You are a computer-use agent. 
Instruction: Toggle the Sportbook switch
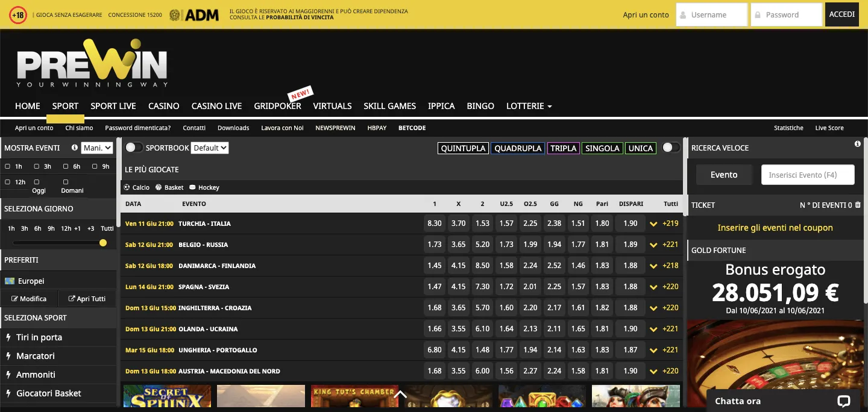pyautogui.click(x=134, y=148)
